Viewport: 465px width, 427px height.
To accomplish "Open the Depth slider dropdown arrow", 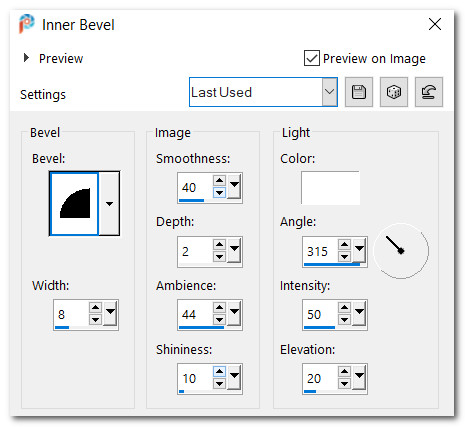I will click(234, 249).
